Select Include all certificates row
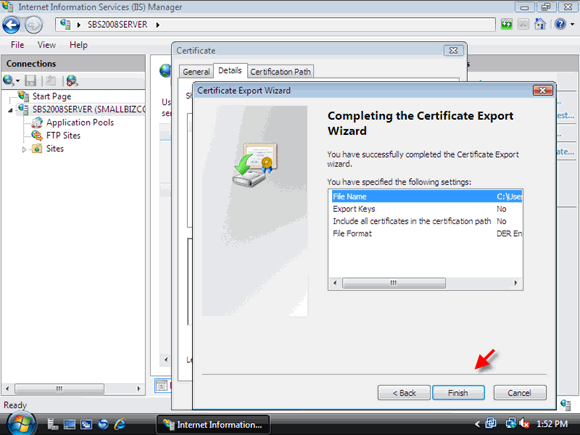The height and width of the screenshot is (435, 580). (x=427, y=221)
